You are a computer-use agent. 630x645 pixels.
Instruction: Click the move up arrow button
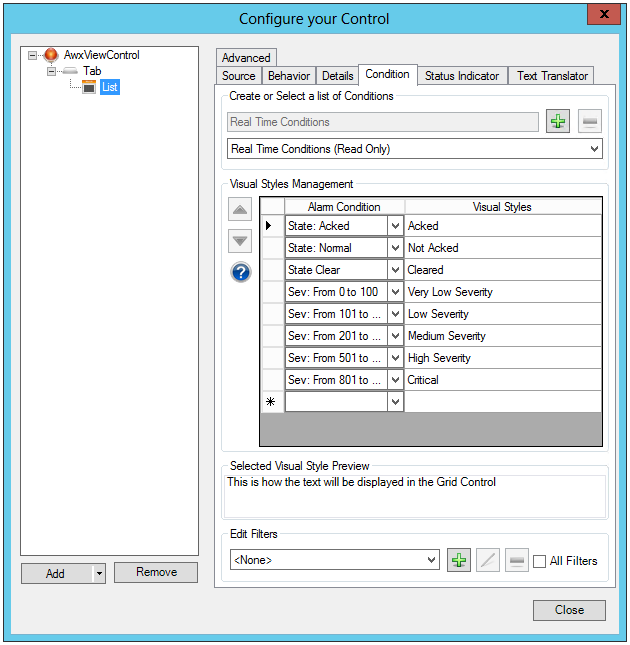pos(240,209)
